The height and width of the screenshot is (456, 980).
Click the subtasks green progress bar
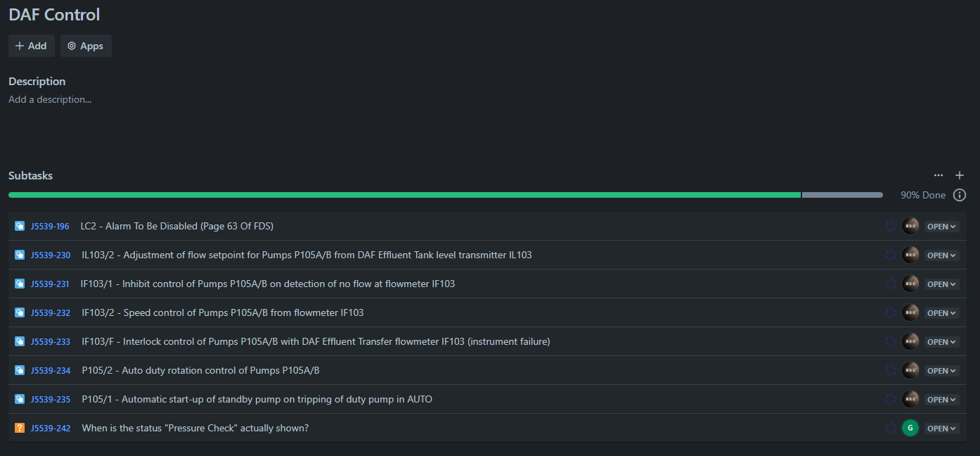404,195
